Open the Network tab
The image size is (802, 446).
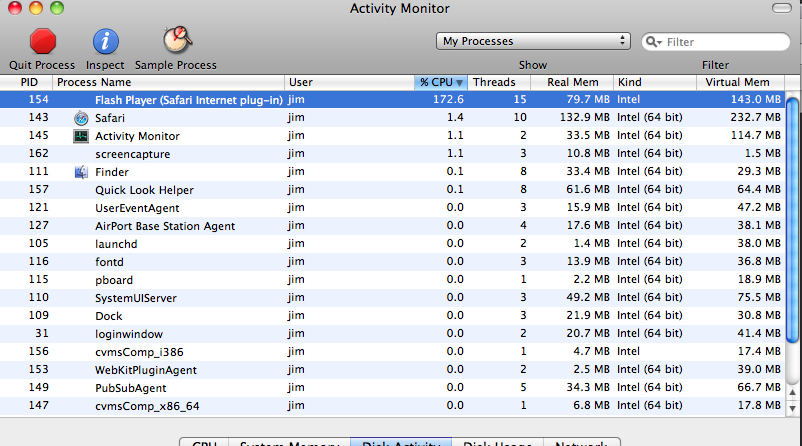582,442
